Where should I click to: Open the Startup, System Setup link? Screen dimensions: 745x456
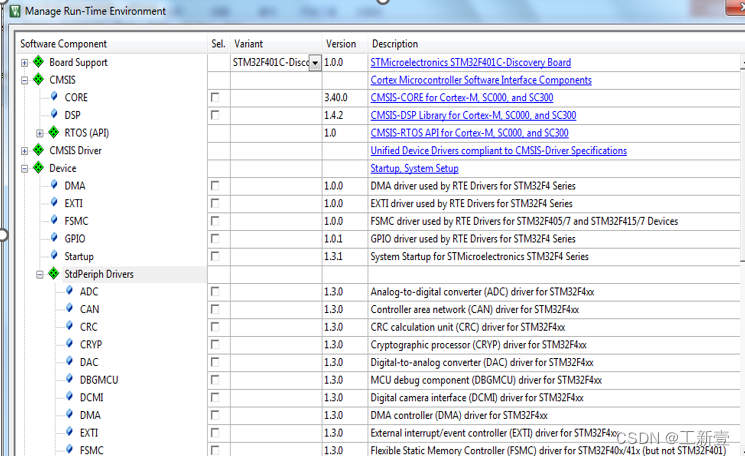414,168
